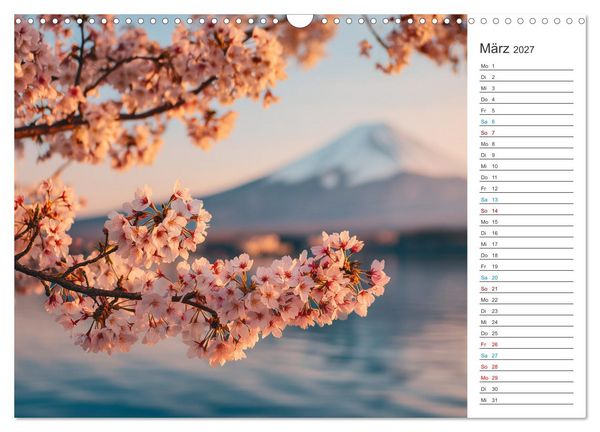Select the blue 'Sa 13' calendar row
Viewport: 600px width, 432px height.
[x=527, y=199]
